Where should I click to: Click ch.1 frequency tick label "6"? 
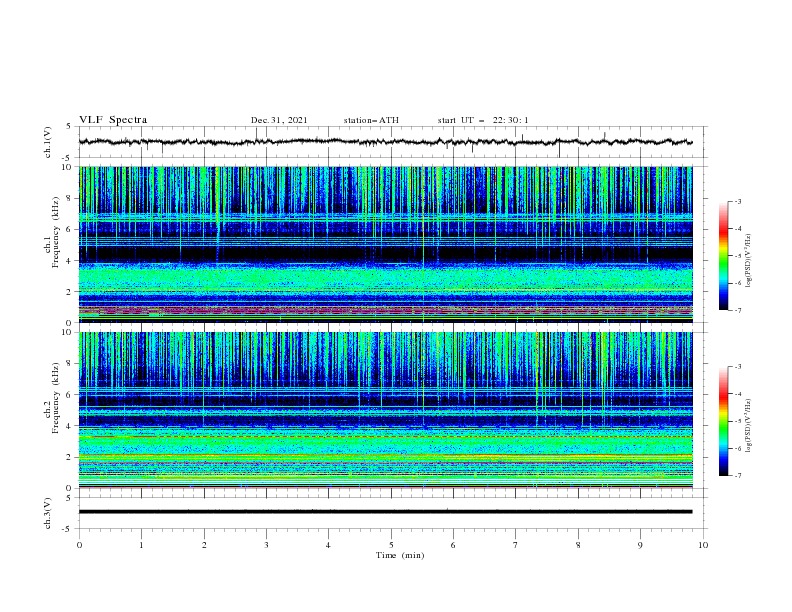click(70, 229)
